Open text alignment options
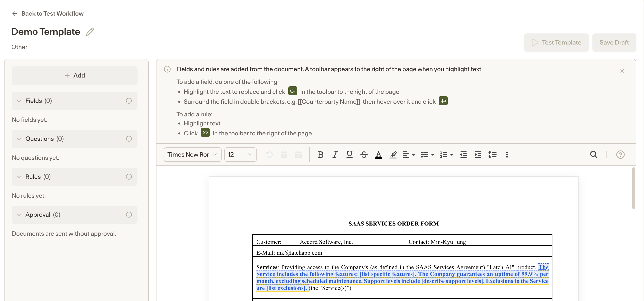Viewport: 644px width, 301px height. (x=409, y=155)
